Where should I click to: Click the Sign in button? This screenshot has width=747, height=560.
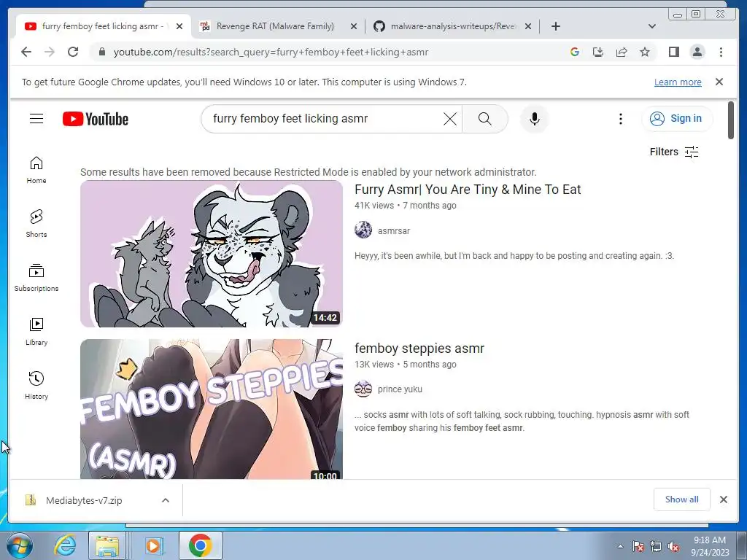pos(677,119)
